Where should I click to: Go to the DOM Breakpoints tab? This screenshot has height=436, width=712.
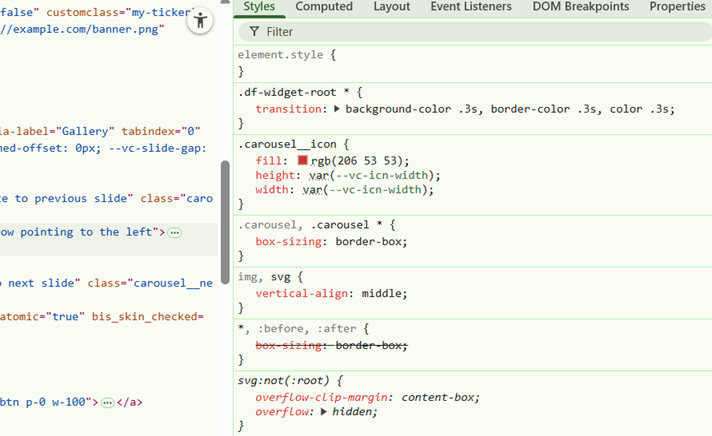(579, 7)
